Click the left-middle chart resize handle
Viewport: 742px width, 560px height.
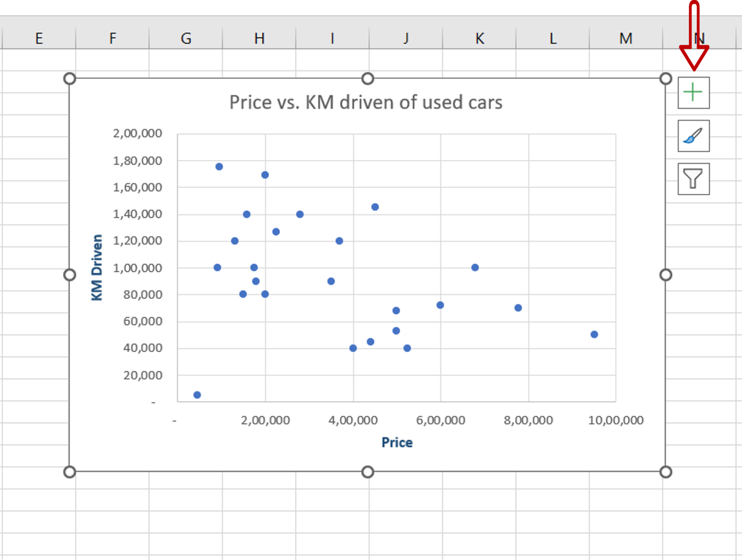click(70, 275)
